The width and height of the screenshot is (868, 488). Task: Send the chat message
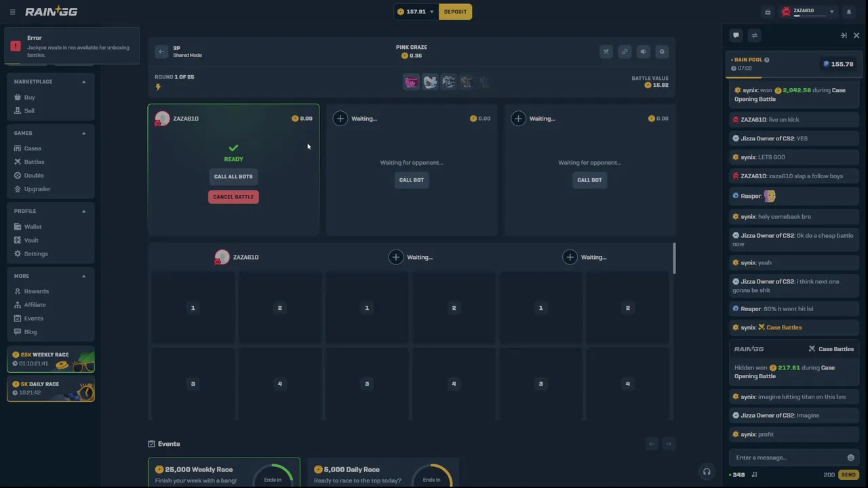click(x=848, y=474)
